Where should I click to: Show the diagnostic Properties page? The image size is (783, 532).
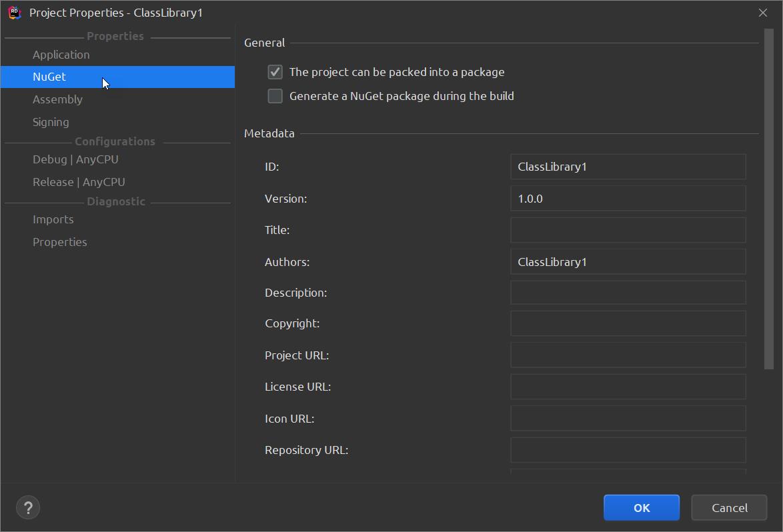60,242
